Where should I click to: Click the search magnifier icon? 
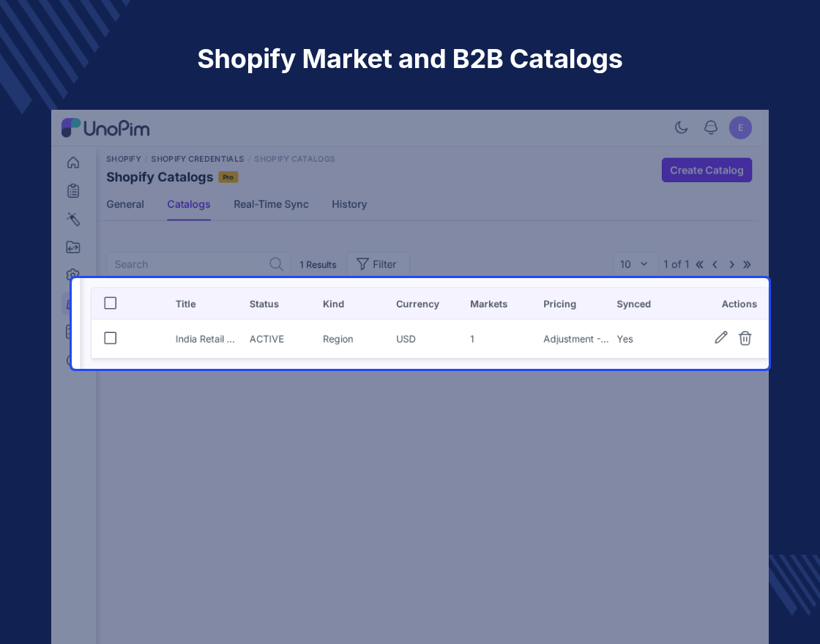click(x=276, y=264)
